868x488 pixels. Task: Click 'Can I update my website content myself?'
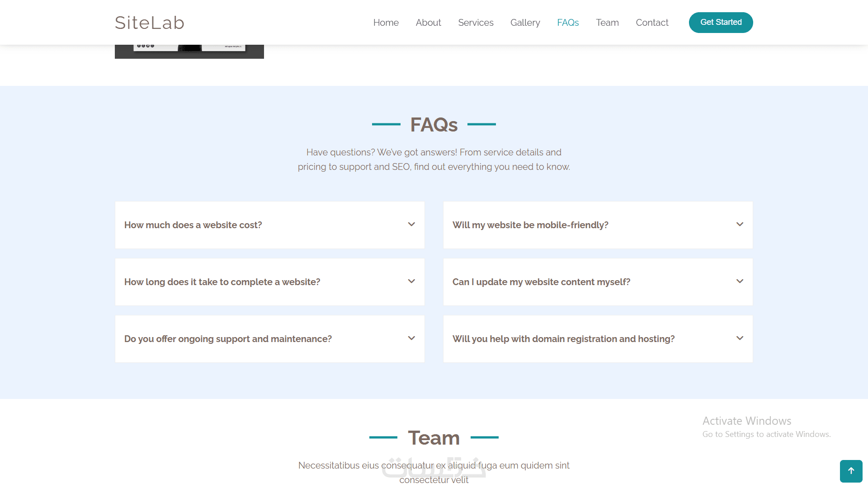click(x=541, y=282)
